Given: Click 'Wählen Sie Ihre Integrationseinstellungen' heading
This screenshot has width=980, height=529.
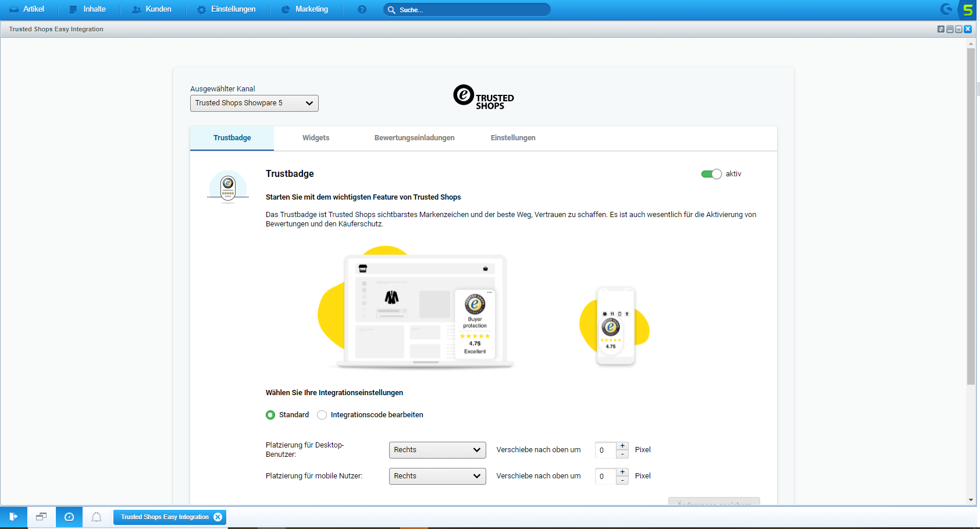Looking at the screenshot, I should [x=334, y=393].
